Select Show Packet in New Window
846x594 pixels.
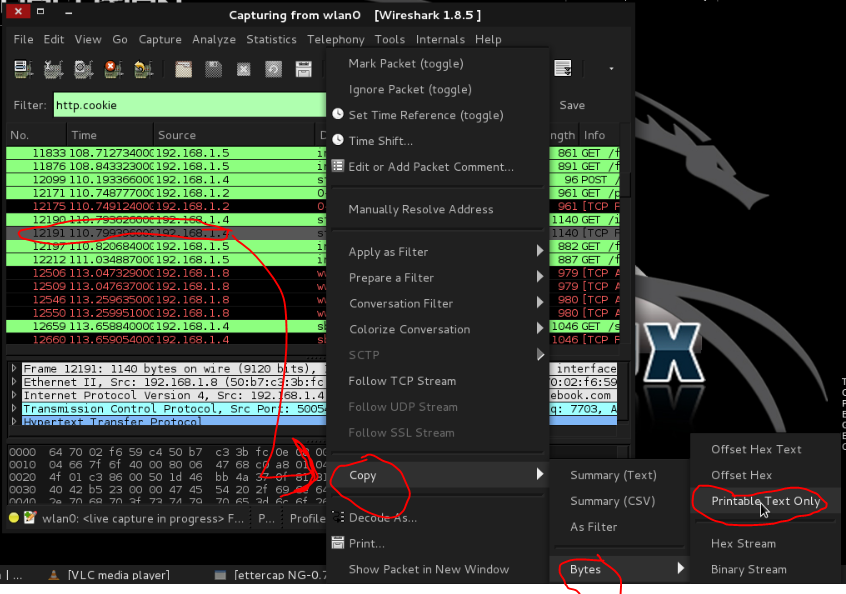[x=428, y=569]
